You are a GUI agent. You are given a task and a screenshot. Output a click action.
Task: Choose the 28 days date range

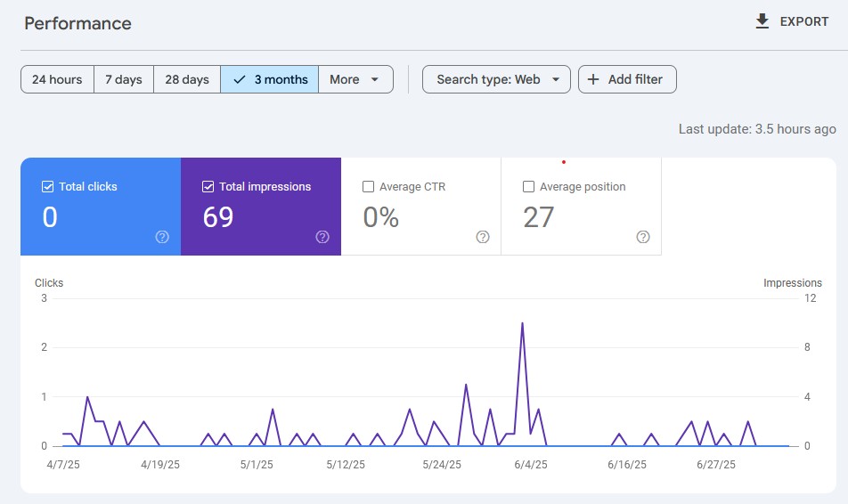pos(187,79)
